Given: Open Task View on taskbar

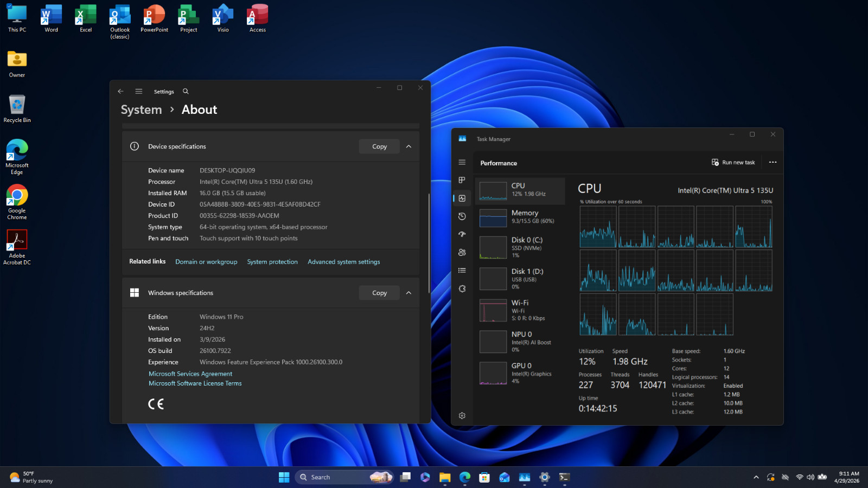Looking at the screenshot, I should (x=405, y=477).
